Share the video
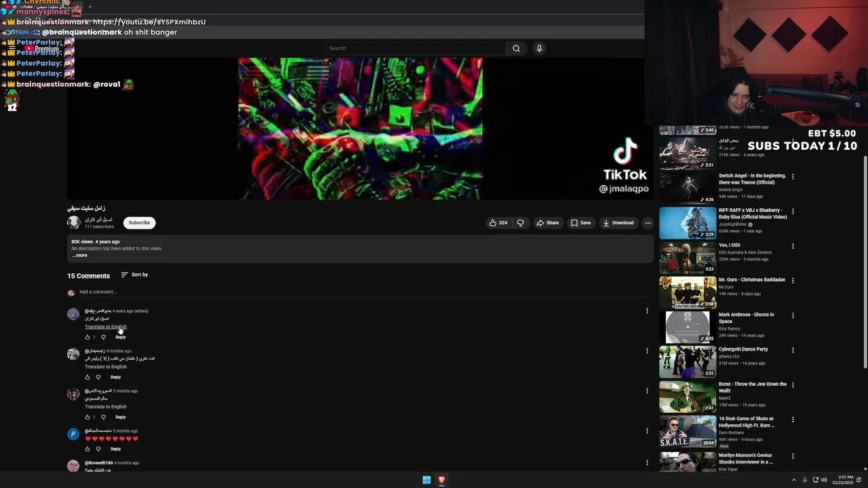The height and width of the screenshot is (488, 868). point(547,223)
